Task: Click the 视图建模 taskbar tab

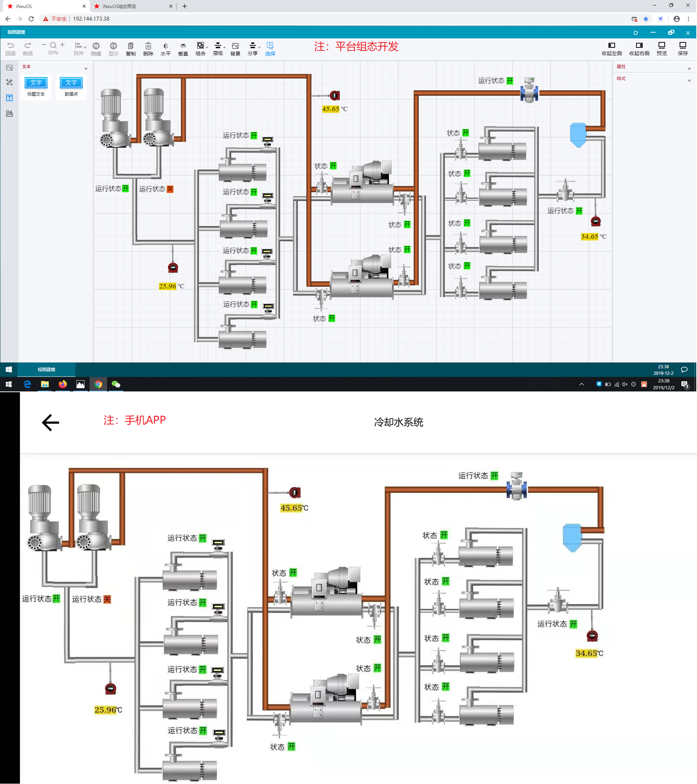Action: tap(46, 369)
